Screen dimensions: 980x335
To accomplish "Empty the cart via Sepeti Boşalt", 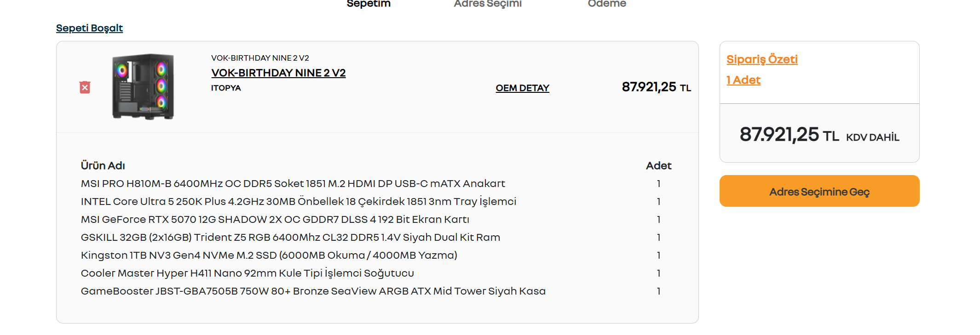I will pyautogui.click(x=89, y=28).
